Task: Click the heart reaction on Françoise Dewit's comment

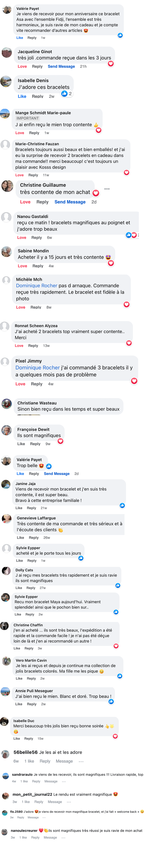Action: 60,441
